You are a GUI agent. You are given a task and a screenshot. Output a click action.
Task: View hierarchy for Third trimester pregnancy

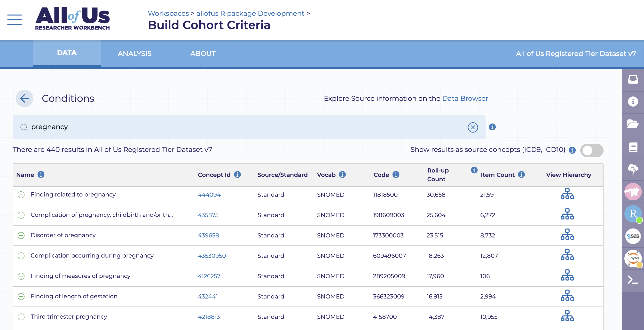567,316
